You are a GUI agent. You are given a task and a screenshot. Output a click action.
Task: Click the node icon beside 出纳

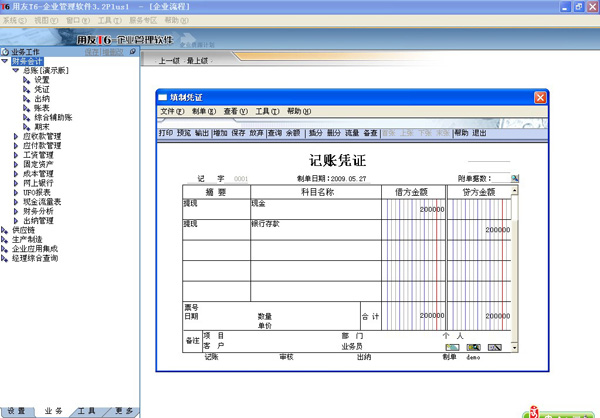tap(26, 99)
